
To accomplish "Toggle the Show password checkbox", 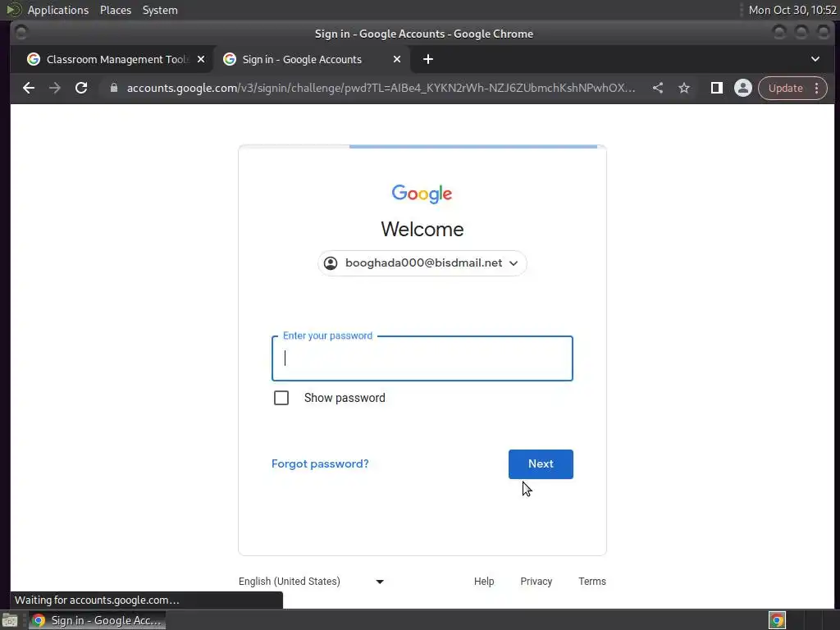I will pos(281,398).
